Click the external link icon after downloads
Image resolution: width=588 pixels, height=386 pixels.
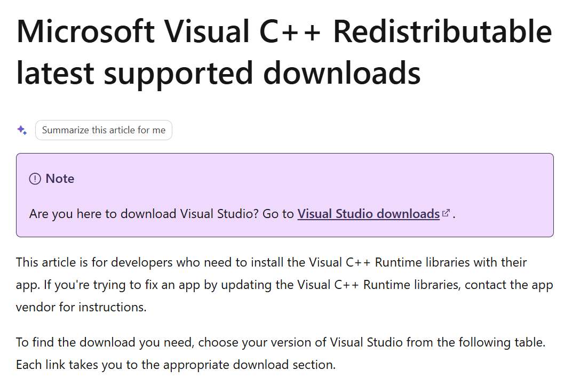[x=446, y=213]
